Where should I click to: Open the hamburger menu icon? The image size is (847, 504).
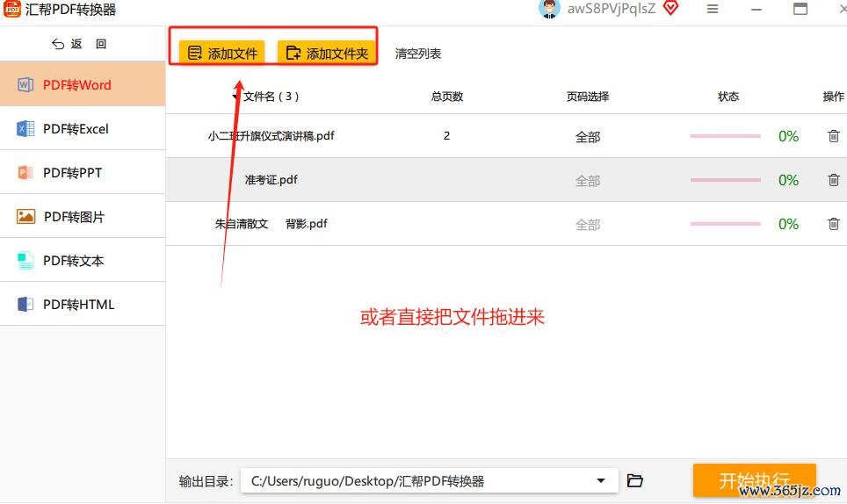(x=713, y=9)
